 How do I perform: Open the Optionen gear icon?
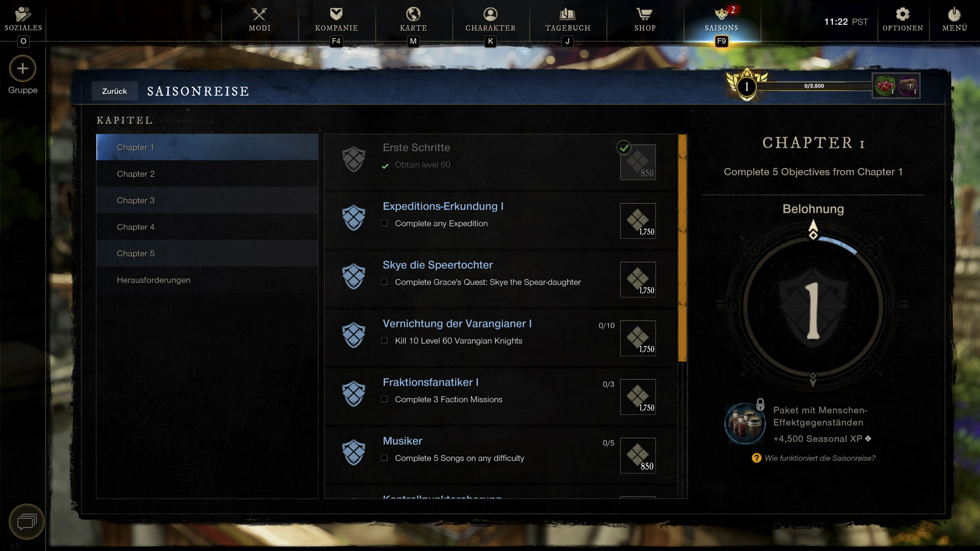click(x=902, y=14)
